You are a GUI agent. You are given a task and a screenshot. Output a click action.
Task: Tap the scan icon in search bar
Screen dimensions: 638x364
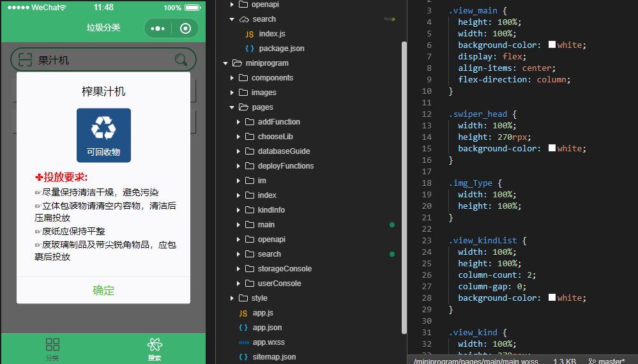pyautogui.click(x=25, y=60)
